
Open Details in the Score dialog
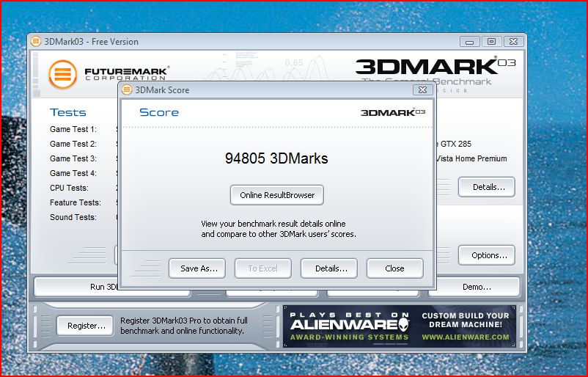click(x=329, y=268)
